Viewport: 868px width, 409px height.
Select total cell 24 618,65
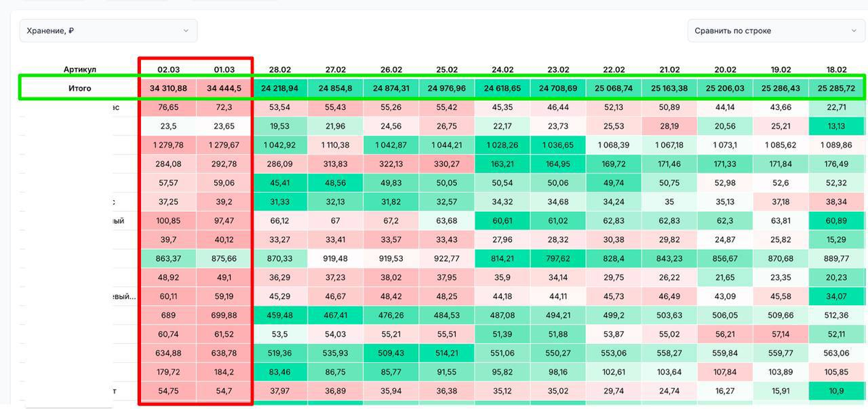[503, 88]
